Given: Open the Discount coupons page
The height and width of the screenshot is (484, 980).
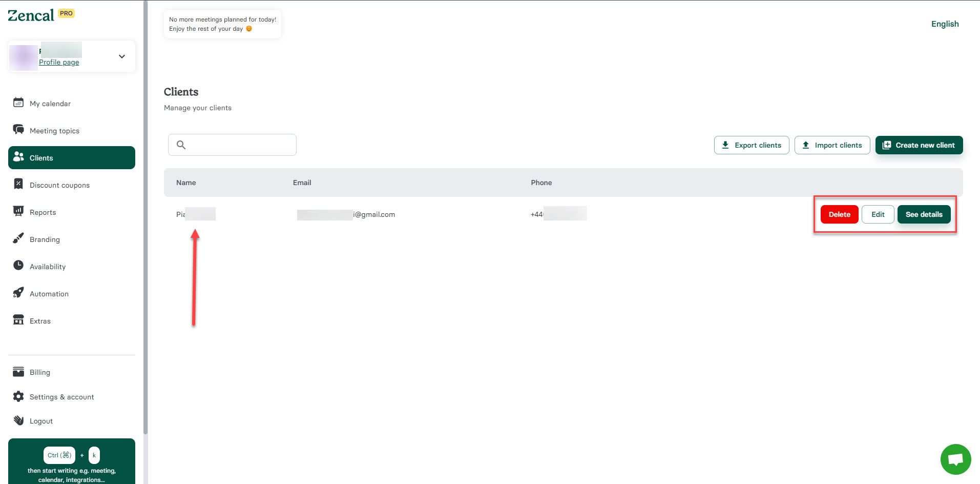Looking at the screenshot, I should [x=59, y=185].
